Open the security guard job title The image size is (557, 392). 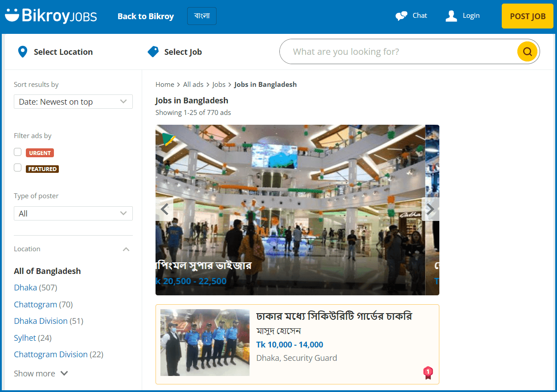pos(334,316)
